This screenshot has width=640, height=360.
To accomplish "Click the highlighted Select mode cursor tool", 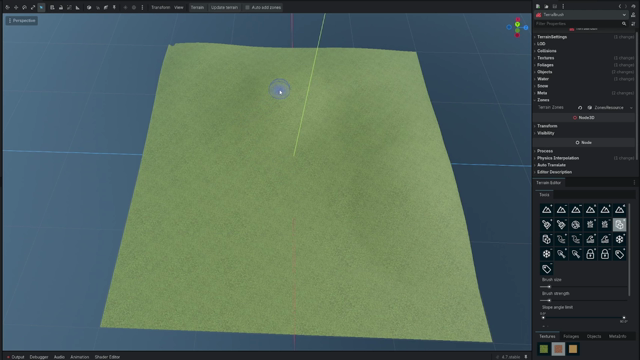I will pos(41,7).
